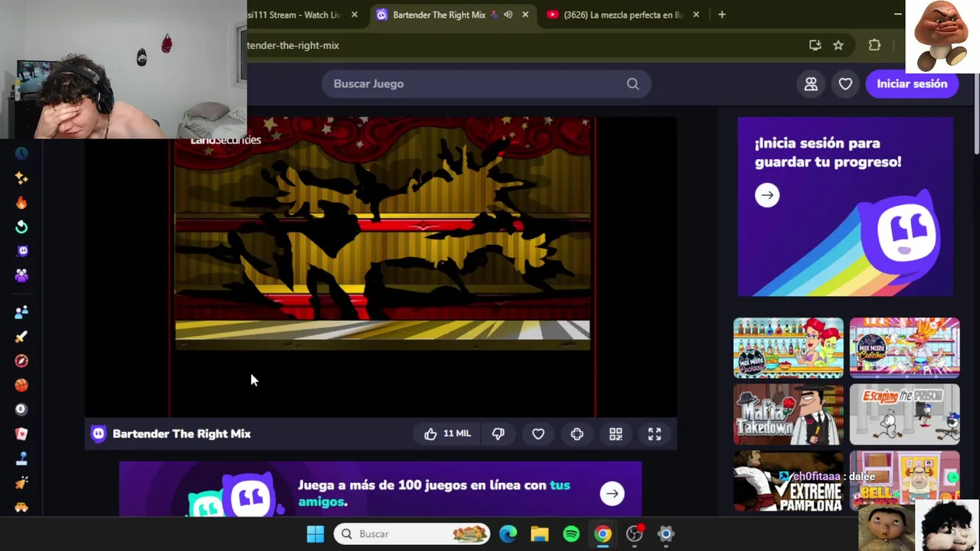The height and width of the screenshot is (551, 980).
Task: Add Bartender The Right Mix to favorites
Action: 538,434
